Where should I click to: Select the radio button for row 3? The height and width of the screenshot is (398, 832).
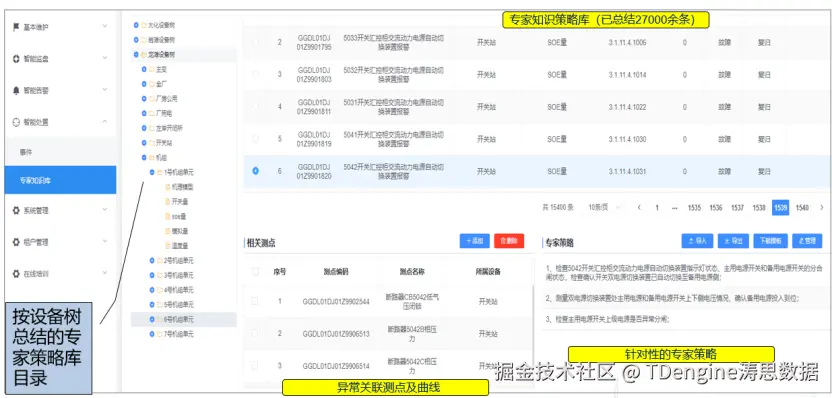(x=256, y=74)
